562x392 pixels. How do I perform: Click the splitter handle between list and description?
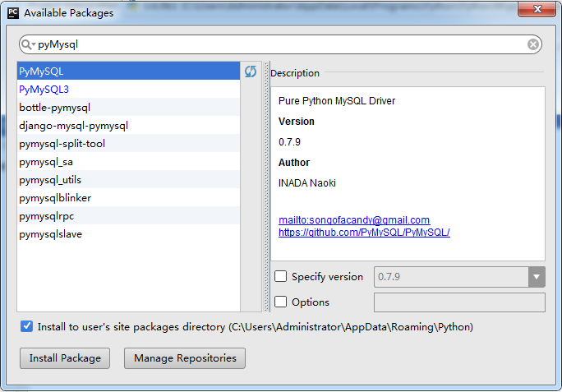point(266,187)
